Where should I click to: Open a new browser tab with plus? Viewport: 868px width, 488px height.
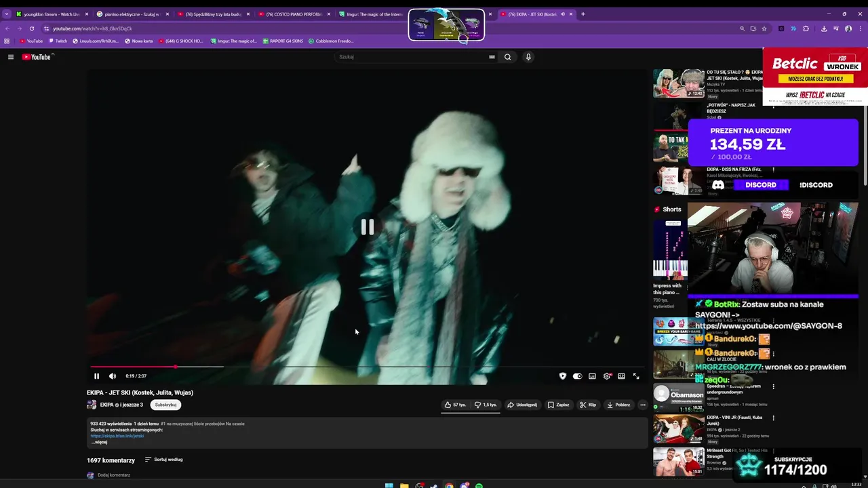[x=583, y=14]
